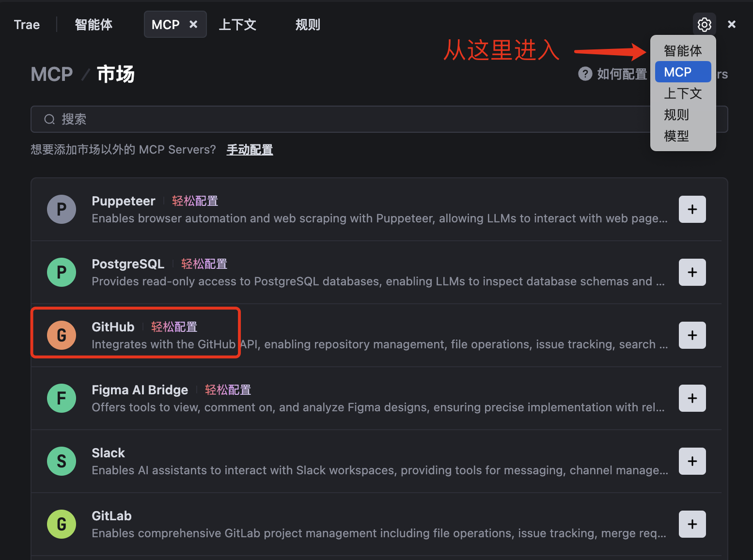Click the 如何配置 help icon
753x560 pixels.
585,74
